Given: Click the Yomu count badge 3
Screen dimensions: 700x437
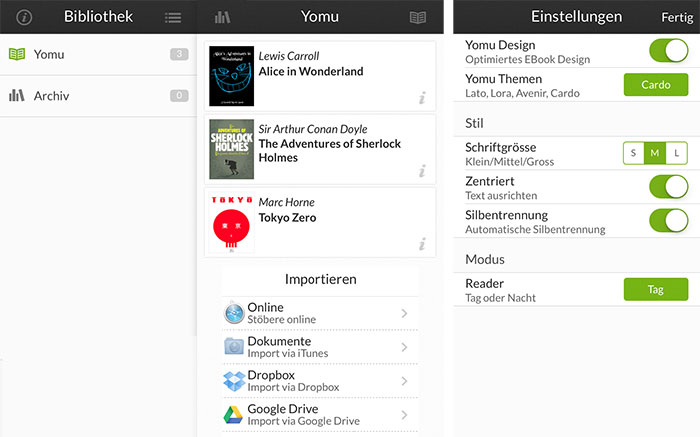Looking at the screenshot, I should tap(179, 54).
